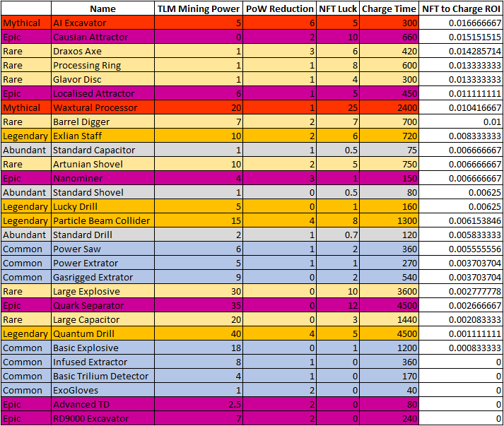
Task: Select the Waxtural Processor cell
Action: coord(102,107)
